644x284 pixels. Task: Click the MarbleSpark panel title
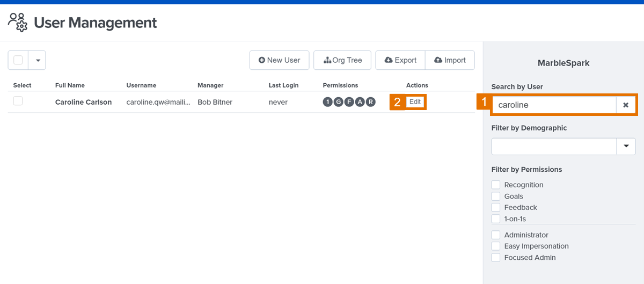coord(563,63)
